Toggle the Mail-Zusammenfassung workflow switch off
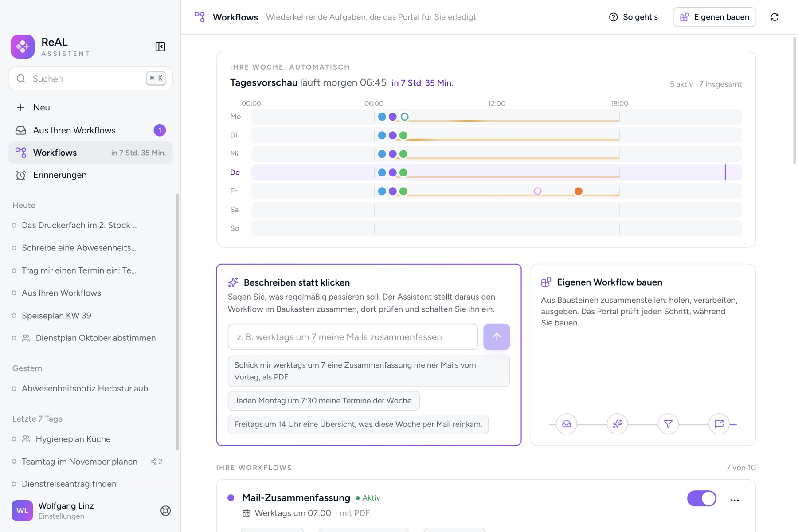Image resolution: width=798 pixels, height=532 pixels. 702,498
